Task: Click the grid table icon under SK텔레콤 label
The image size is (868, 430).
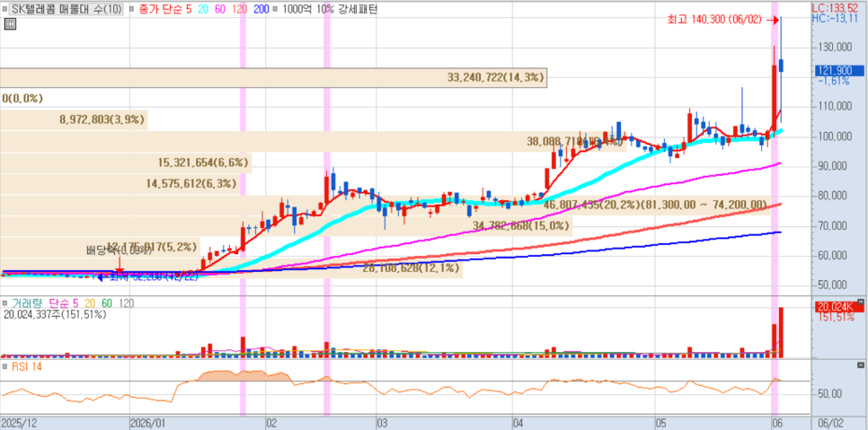Action: click(9, 23)
